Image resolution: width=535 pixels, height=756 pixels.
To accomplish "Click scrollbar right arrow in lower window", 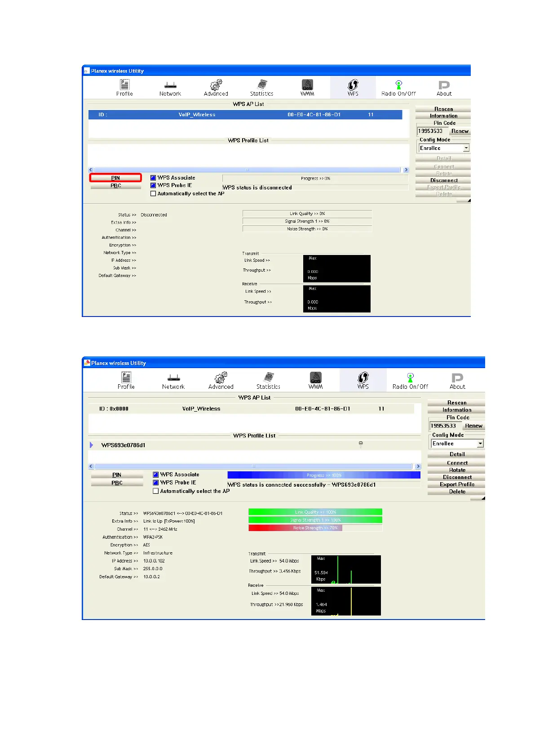I will click(x=418, y=466).
